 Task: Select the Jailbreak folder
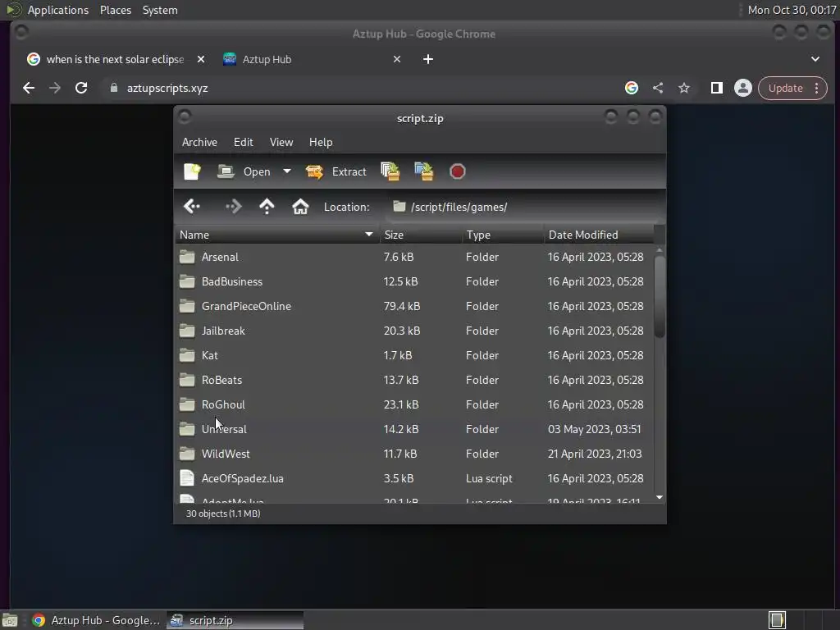(x=415, y=331)
